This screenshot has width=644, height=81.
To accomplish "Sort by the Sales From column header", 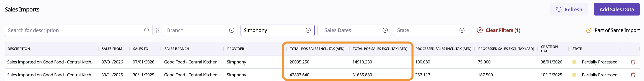I will 112,49.
